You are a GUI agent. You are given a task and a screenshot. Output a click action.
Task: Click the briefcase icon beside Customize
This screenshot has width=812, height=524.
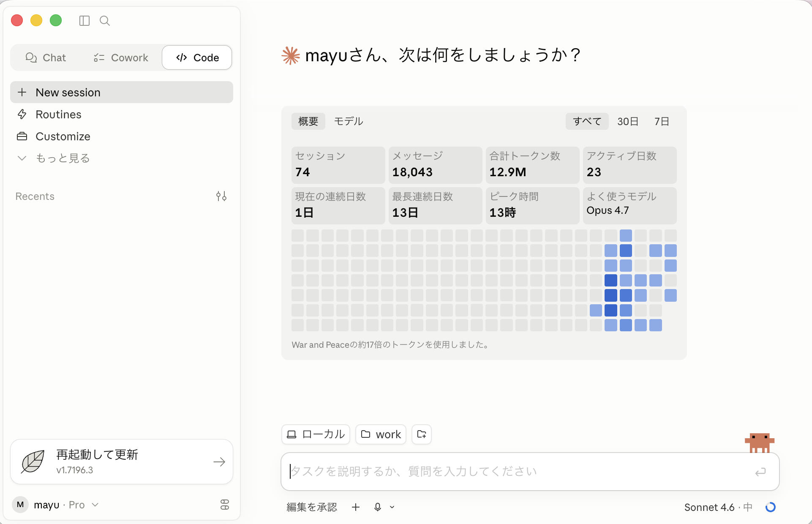[22, 136]
